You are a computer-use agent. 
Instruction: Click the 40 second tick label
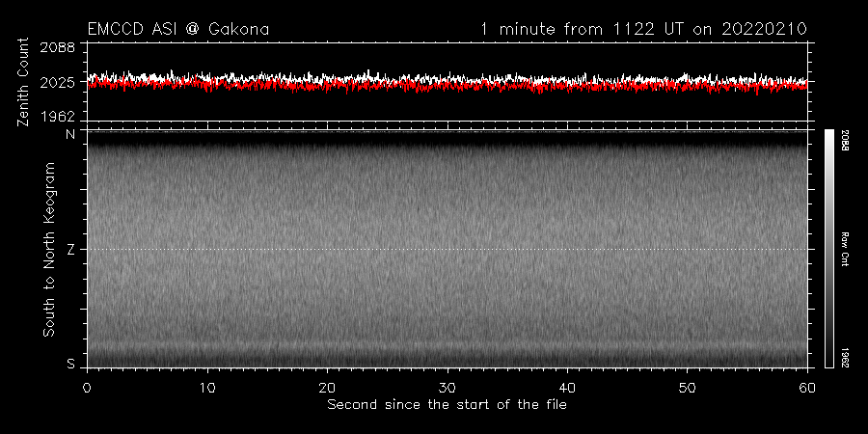567,387
